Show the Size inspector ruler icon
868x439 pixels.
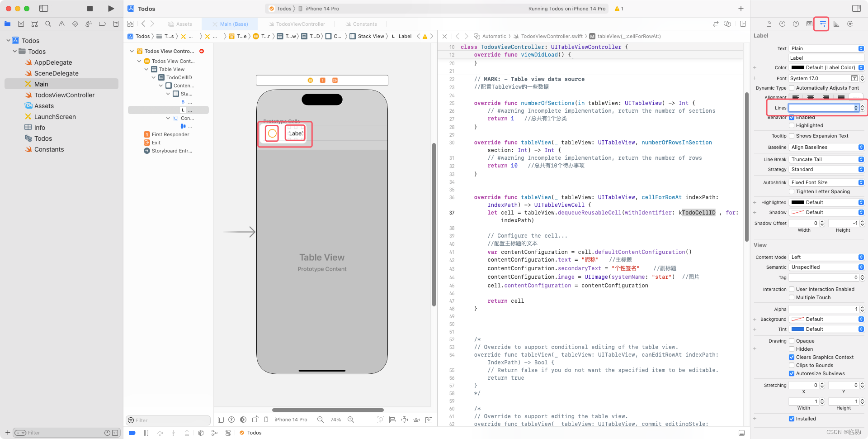click(x=836, y=24)
